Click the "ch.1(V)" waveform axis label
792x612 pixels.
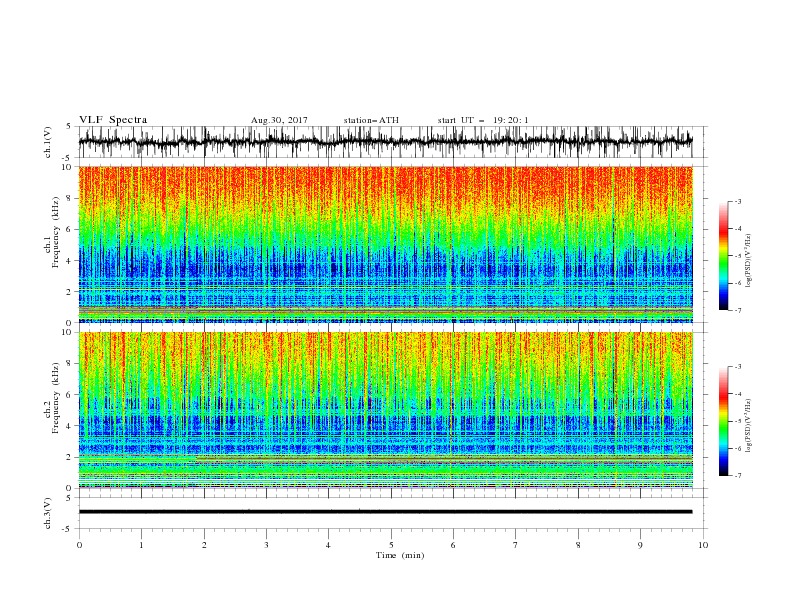point(48,142)
